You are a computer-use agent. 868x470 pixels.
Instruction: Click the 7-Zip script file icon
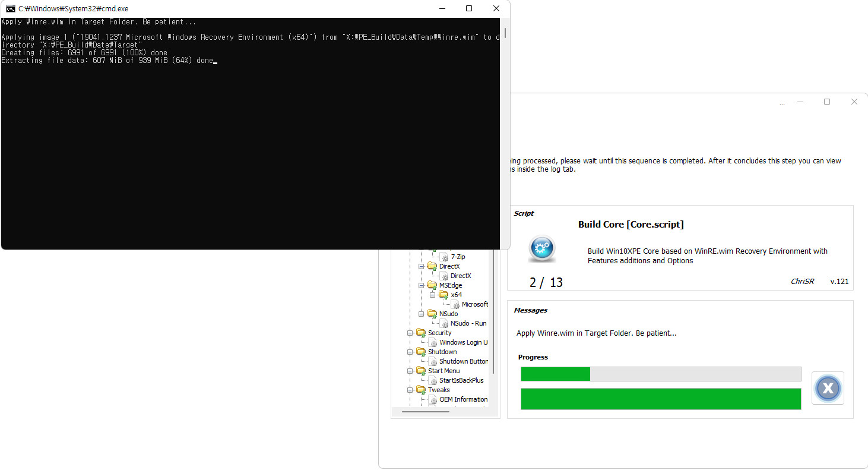click(444, 257)
